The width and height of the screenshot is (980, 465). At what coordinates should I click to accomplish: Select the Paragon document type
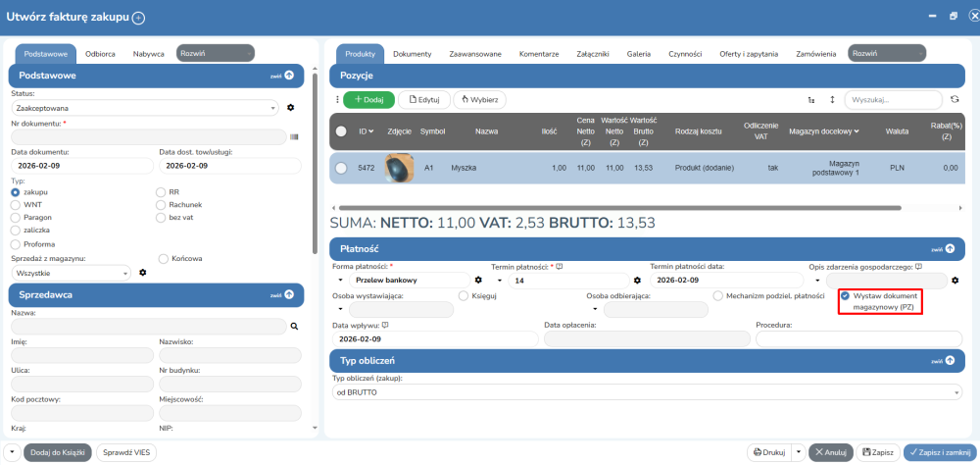click(16, 217)
